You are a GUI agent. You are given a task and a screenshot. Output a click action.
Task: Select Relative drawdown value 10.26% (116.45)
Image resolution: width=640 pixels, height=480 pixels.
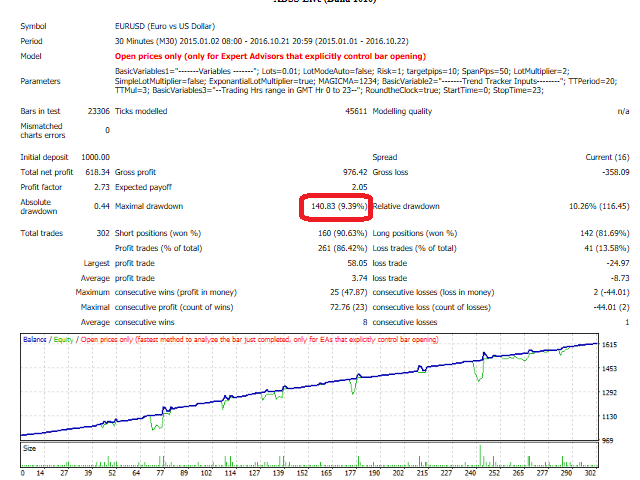click(x=599, y=206)
